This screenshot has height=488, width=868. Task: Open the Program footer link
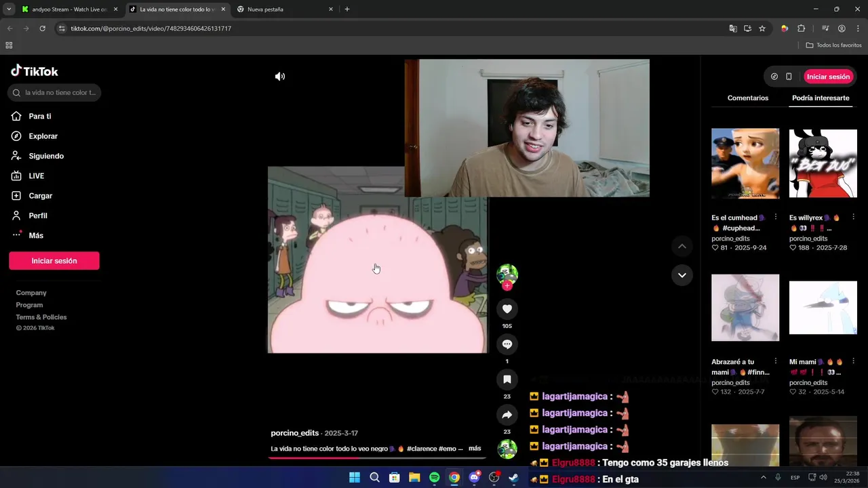click(29, 305)
